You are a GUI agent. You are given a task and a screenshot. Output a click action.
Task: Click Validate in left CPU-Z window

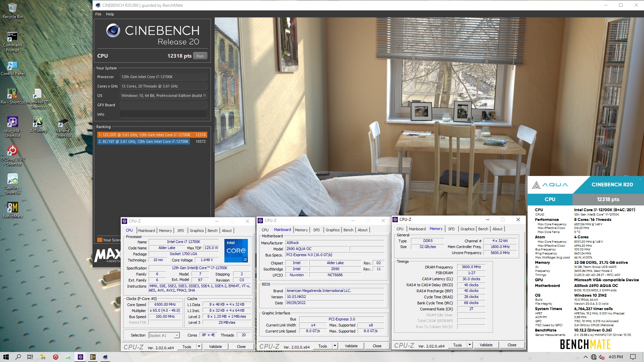point(215,347)
